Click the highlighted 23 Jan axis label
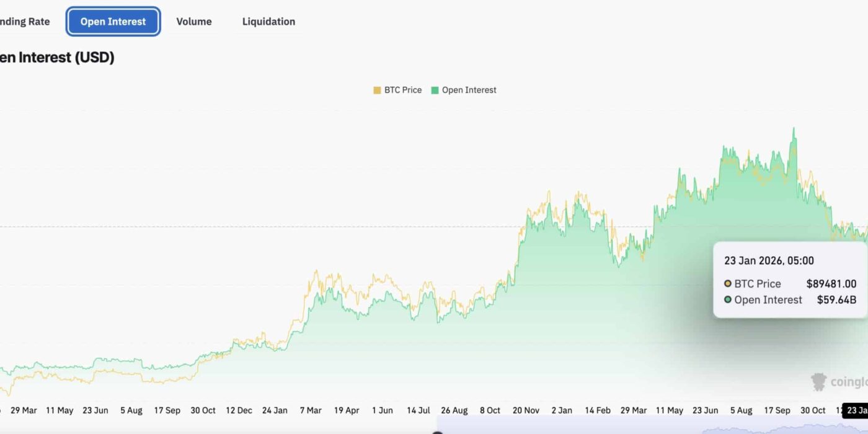Viewport: 868px width, 434px height. (x=857, y=410)
